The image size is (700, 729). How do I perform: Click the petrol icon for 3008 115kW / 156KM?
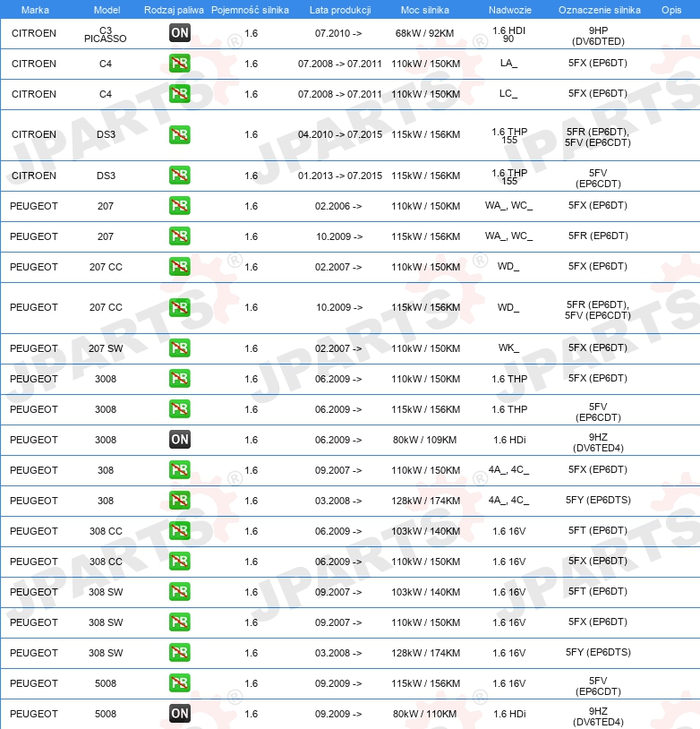(x=180, y=408)
